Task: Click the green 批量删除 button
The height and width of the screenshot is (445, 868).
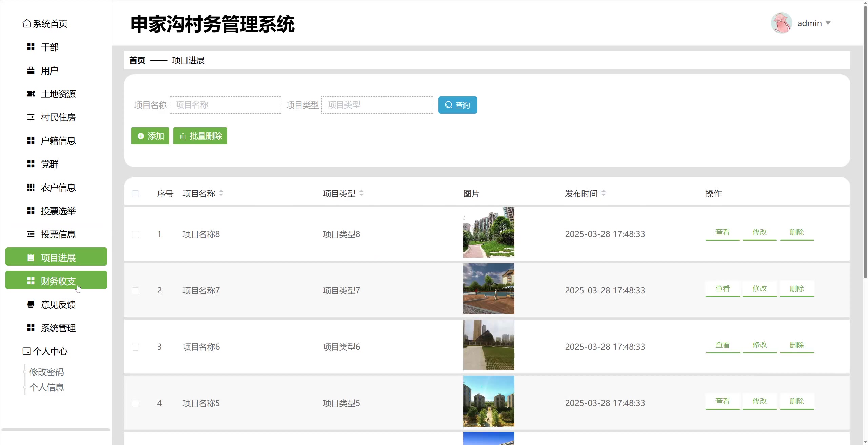Action: pos(200,136)
